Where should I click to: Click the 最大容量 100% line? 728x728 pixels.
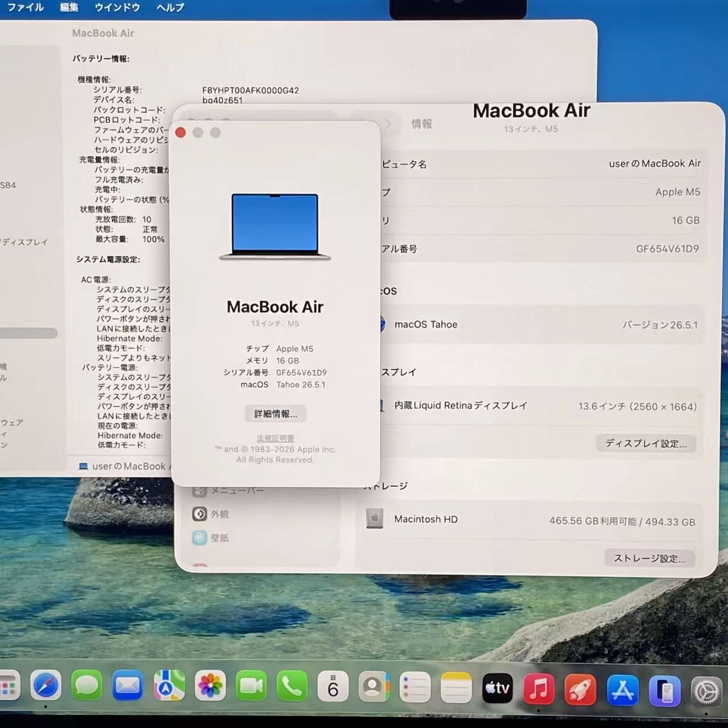tap(130, 239)
